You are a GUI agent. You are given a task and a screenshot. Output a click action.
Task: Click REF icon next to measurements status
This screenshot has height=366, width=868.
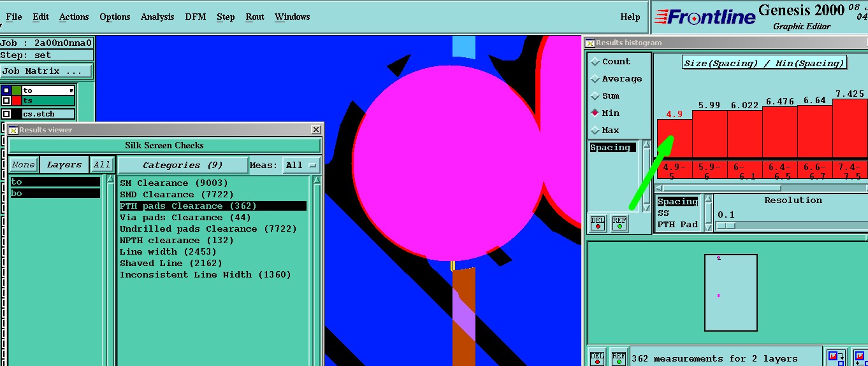619,358
